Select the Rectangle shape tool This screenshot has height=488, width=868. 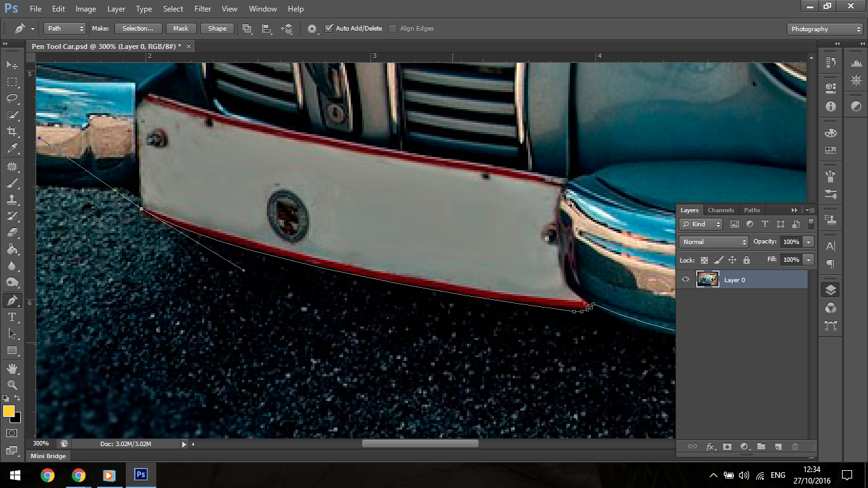(12, 350)
